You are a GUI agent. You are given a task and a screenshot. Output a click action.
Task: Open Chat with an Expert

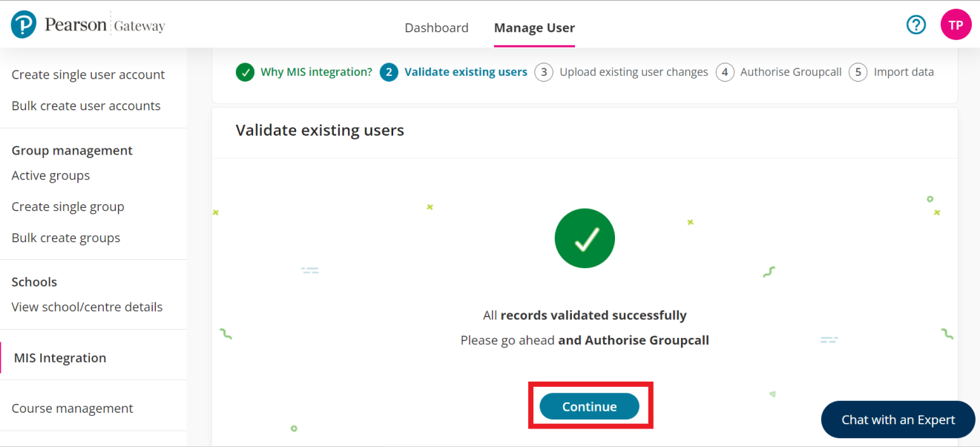pos(898,420)
